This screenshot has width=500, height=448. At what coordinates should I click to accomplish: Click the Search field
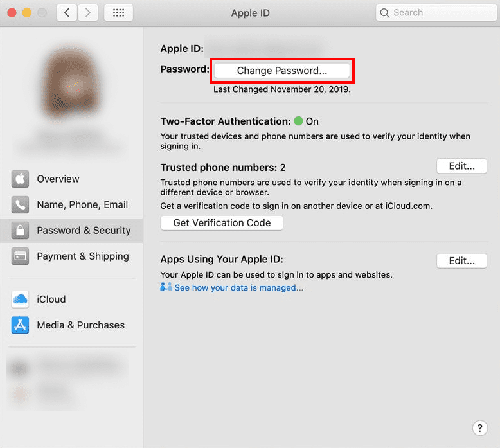click(436, 13)
